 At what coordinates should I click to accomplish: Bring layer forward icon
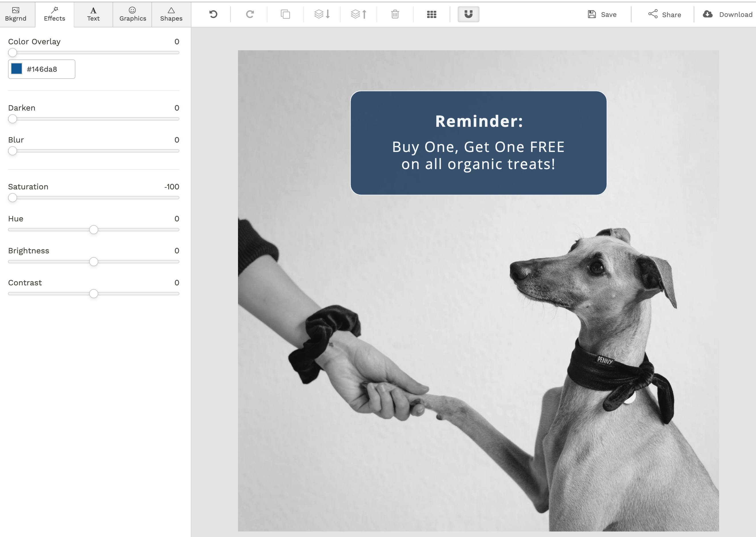pyautogui.click(x=359, y=14)
